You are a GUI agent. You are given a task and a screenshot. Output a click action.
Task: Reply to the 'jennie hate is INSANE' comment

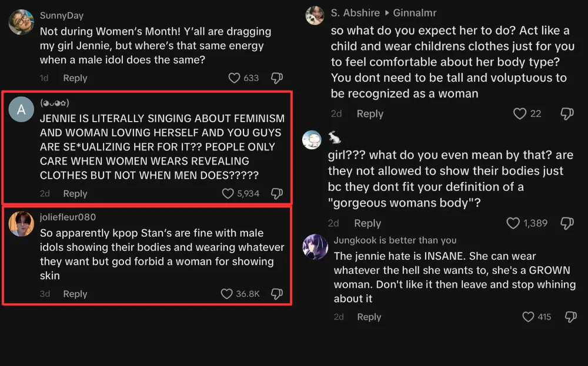click(x=369, y=317)
